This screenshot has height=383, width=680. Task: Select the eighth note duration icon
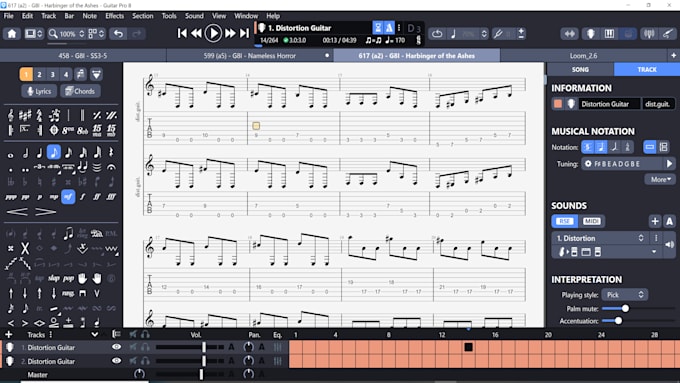pos(54,152)
